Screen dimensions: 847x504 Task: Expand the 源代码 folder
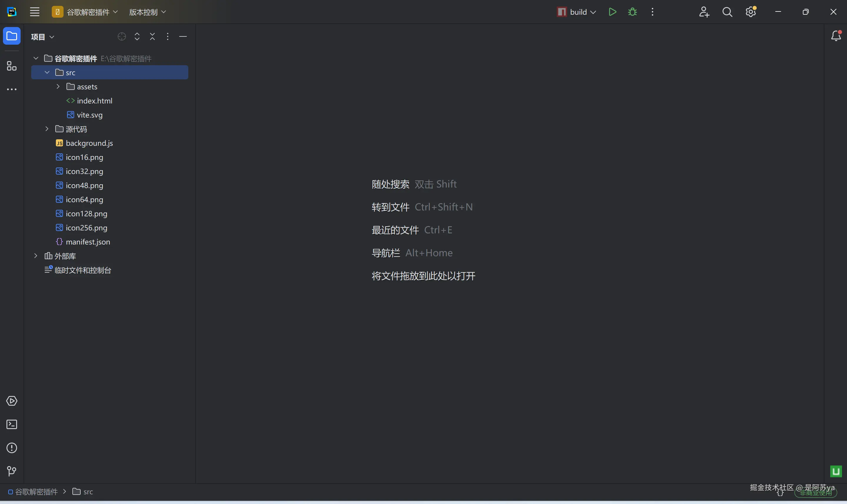coord(47,129)
